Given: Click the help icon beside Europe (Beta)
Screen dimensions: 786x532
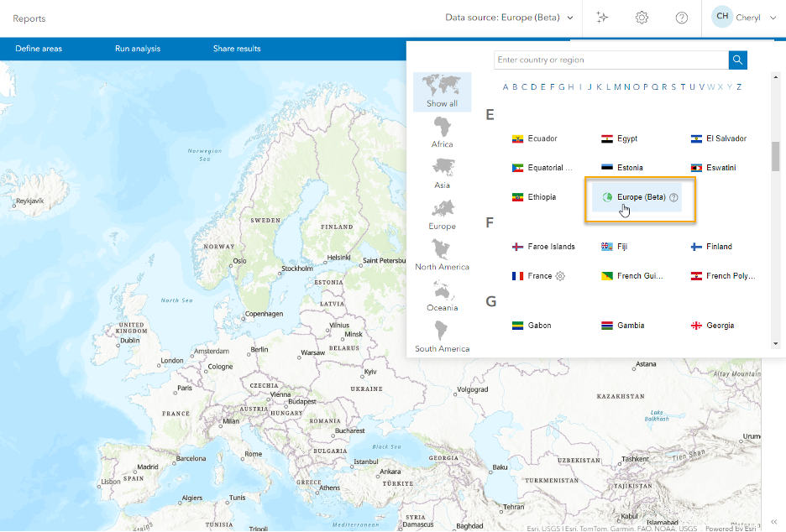Looking at the screenshot, I should 673,197.
